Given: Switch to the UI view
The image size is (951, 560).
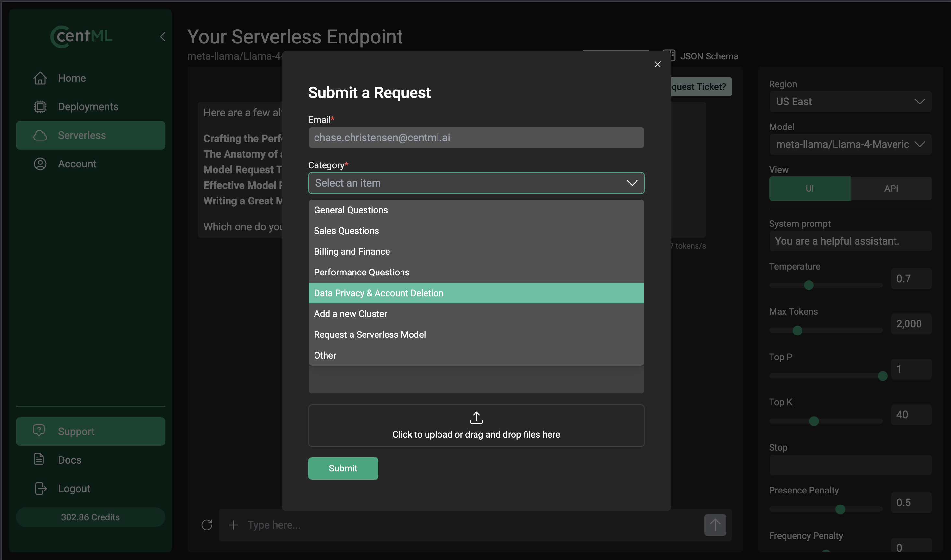Looking at the screenshot, I should point(810,188).
